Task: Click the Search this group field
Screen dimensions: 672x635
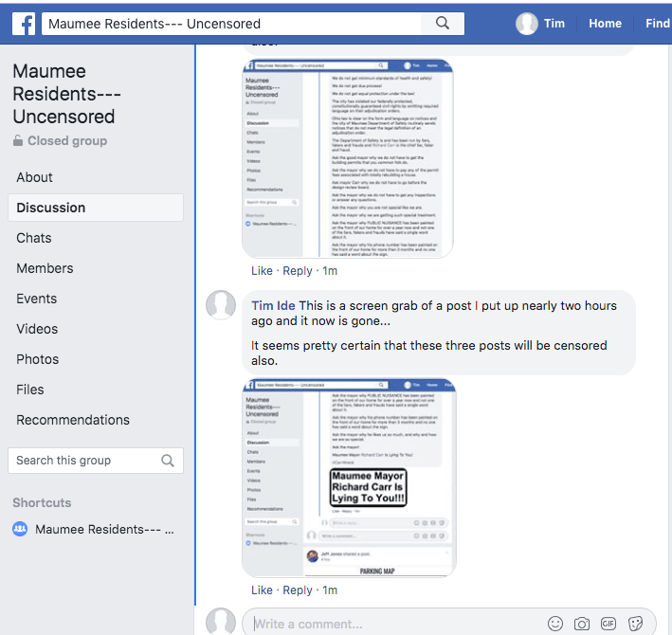Action: [x=85, y=461]
